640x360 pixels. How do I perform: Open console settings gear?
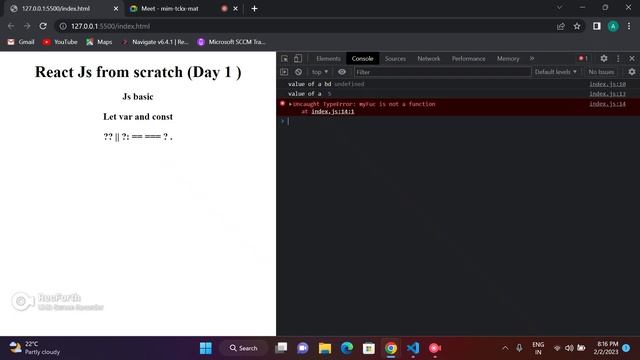tap(632, 72)
